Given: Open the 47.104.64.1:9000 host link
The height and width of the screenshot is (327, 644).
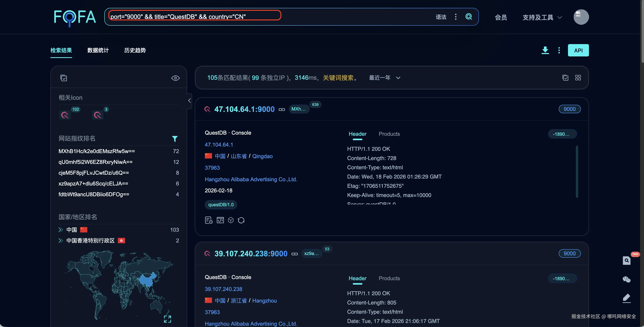Looking at the screenshot, I should tap(244, 109).
